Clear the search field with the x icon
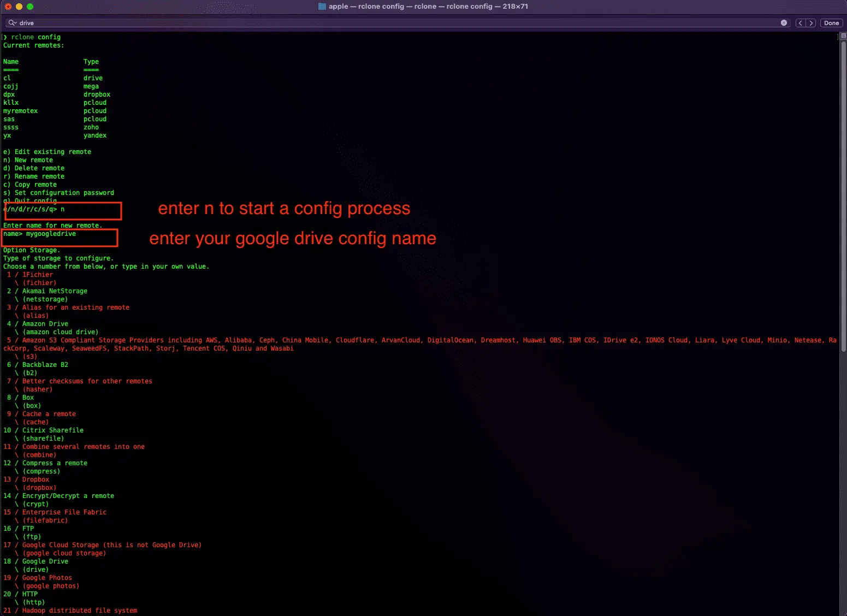The height and width of the screenshot is (616, 847). pyautogui.click(x=784, y=23)
